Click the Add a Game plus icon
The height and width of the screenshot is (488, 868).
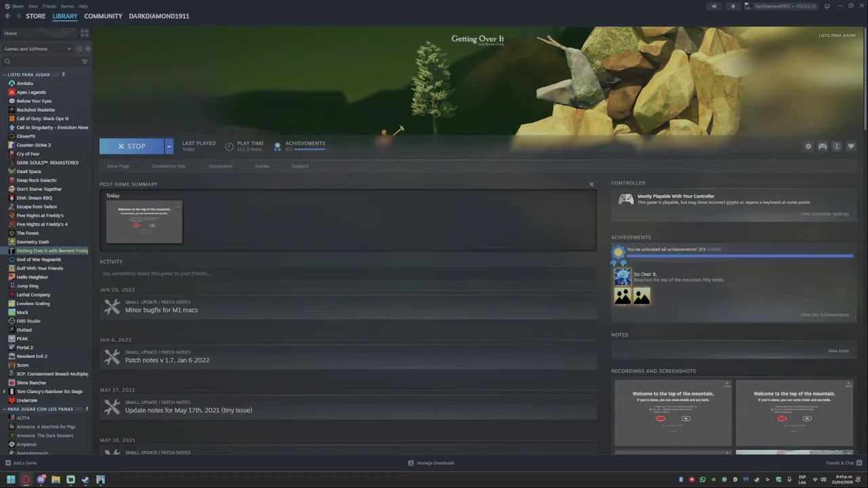coord(7,463)
